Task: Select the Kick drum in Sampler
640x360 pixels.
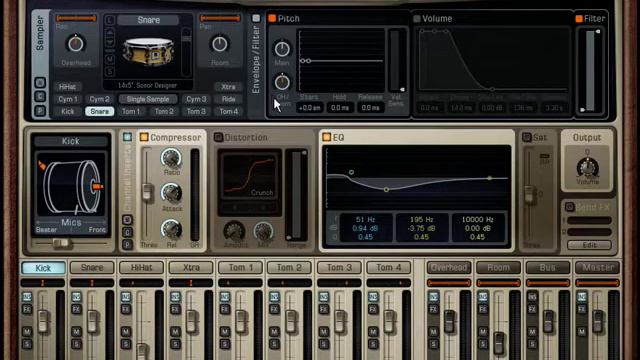Action: [67, 111]
